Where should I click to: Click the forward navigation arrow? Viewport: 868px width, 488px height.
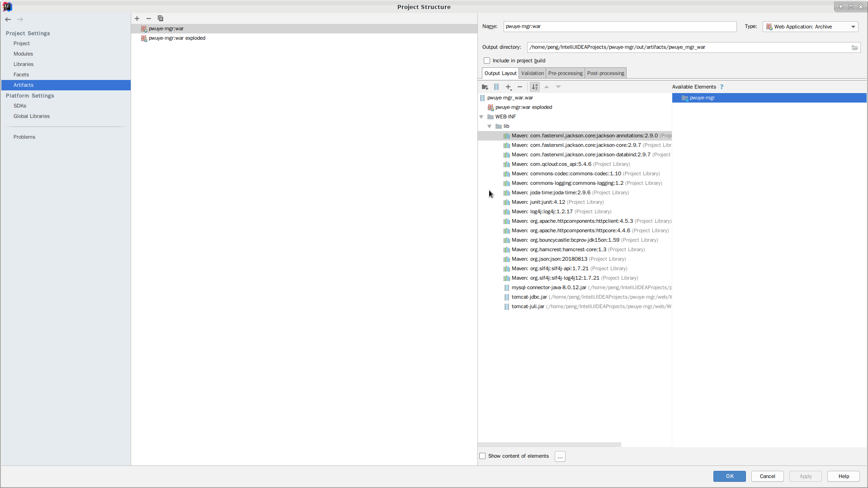tap(20, 19)
